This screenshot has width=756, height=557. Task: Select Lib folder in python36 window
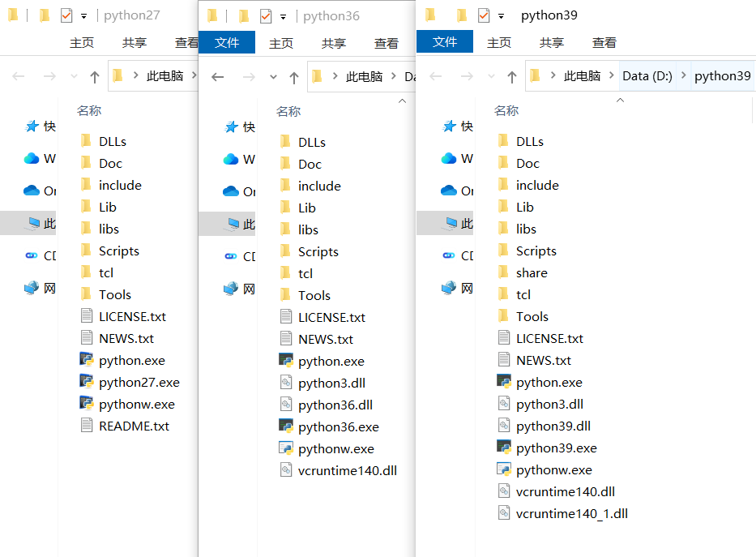tap(306, 208)
